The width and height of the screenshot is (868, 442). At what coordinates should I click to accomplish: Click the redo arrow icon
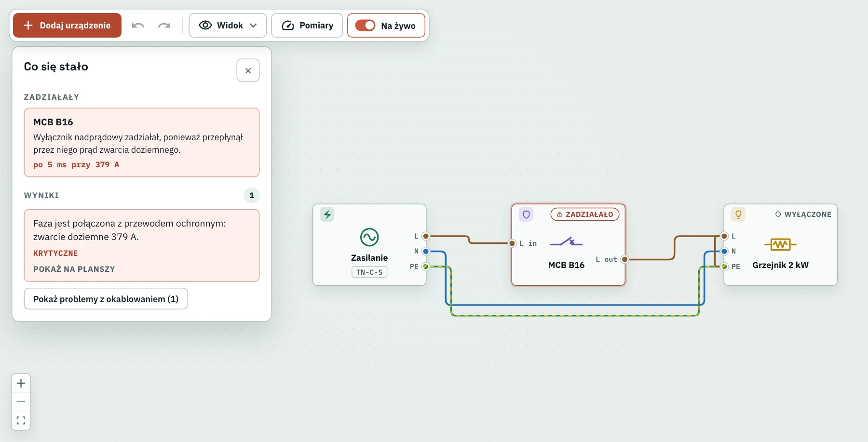coord(164,26)
